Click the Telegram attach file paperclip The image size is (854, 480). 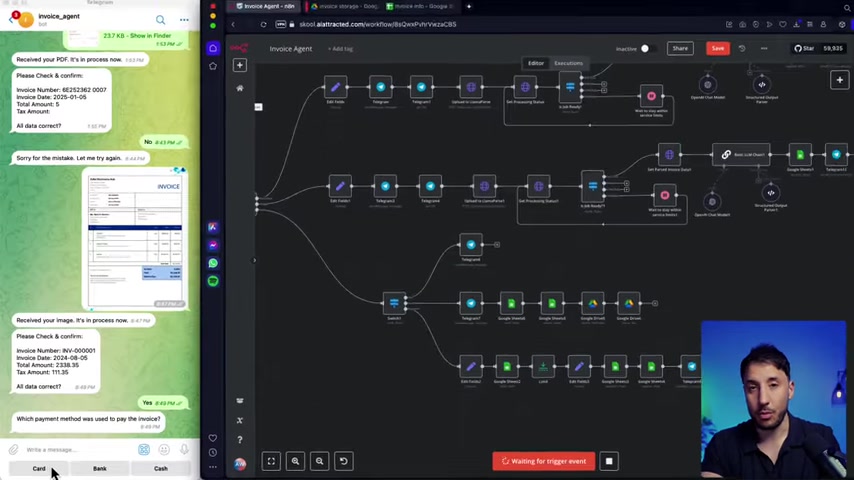point(13,450)
